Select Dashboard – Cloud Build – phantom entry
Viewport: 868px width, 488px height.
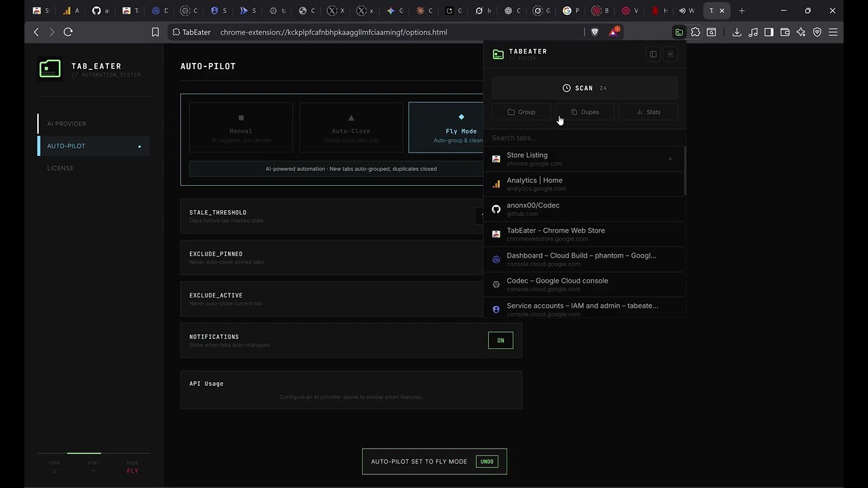(x=584, y=260)
